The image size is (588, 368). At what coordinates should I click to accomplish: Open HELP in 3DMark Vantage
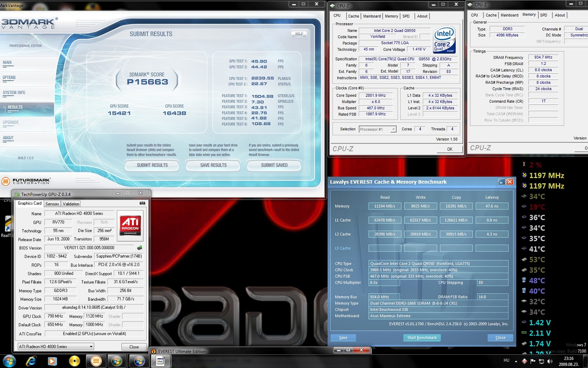(x=299, y=34)
